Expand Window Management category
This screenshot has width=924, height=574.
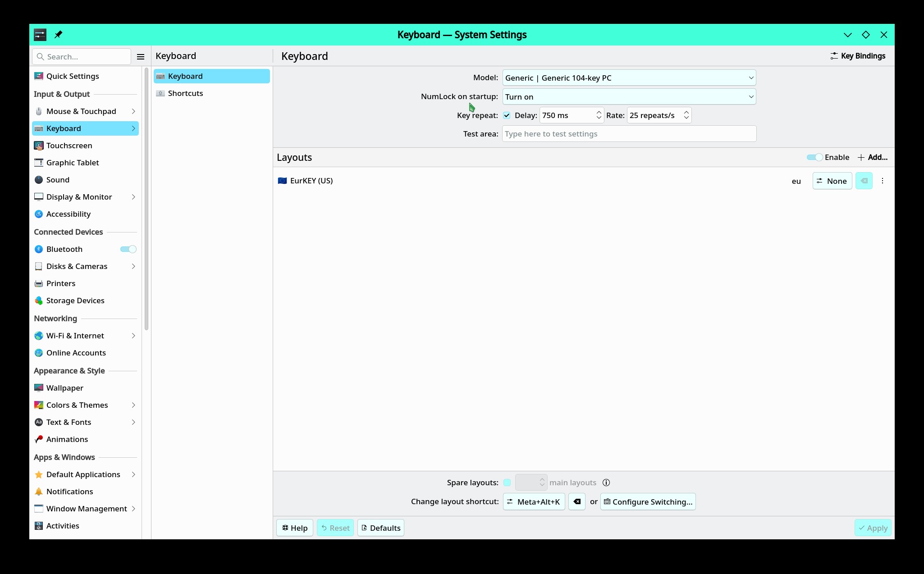[x=86, y=509]
